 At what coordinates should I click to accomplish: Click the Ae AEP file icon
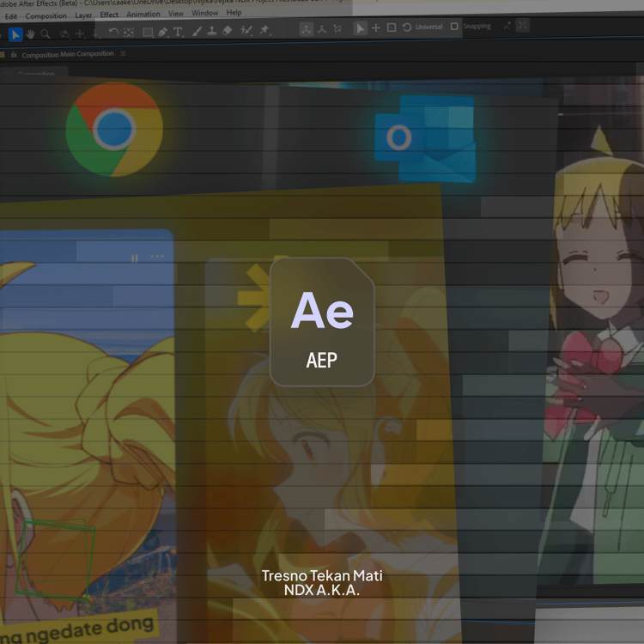coord(322,322)
